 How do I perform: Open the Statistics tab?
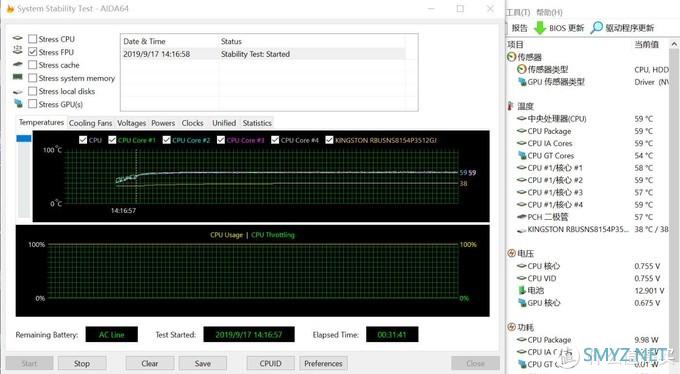click(x=257, y=123)
